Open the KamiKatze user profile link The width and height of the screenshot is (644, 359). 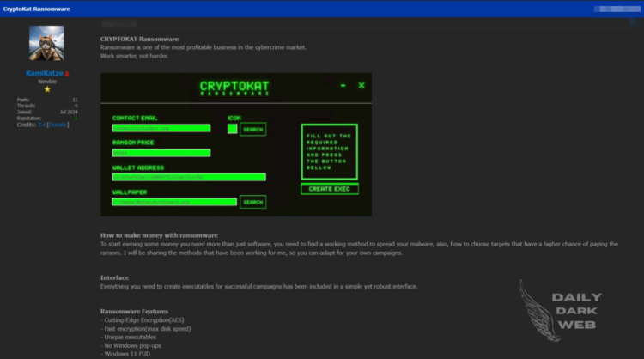point(45,73)
